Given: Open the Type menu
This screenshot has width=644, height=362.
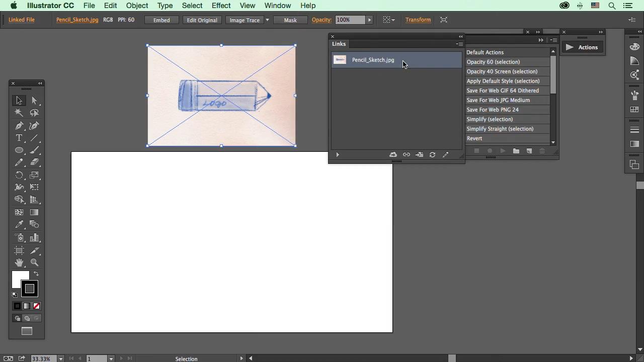Looking at the screenshot, I should [165, 6].
